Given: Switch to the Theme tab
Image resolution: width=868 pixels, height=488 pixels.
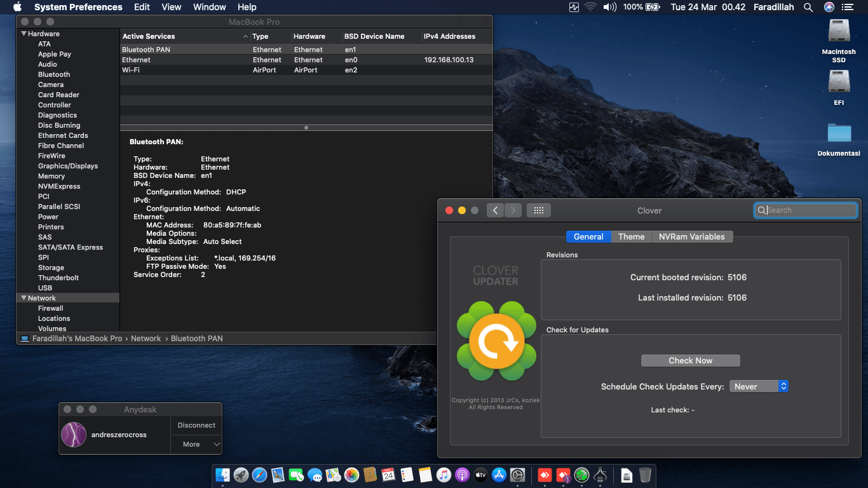Looking at the screenshot, I should pos(632,236).
